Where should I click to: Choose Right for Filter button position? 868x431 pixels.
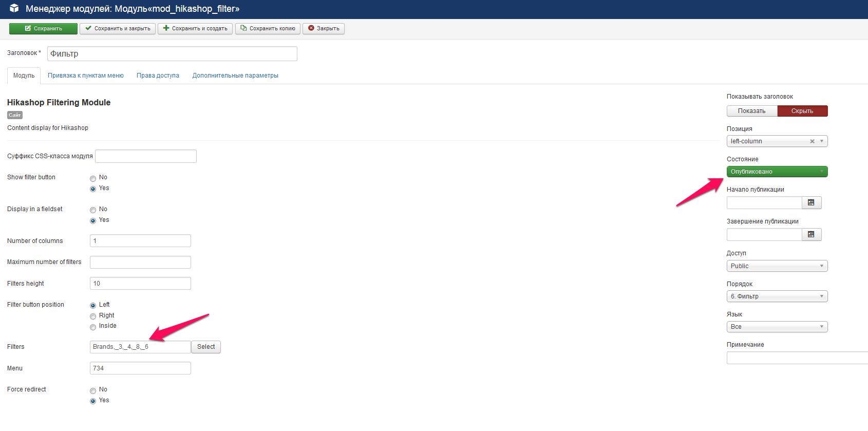click(x=93, y=316)
